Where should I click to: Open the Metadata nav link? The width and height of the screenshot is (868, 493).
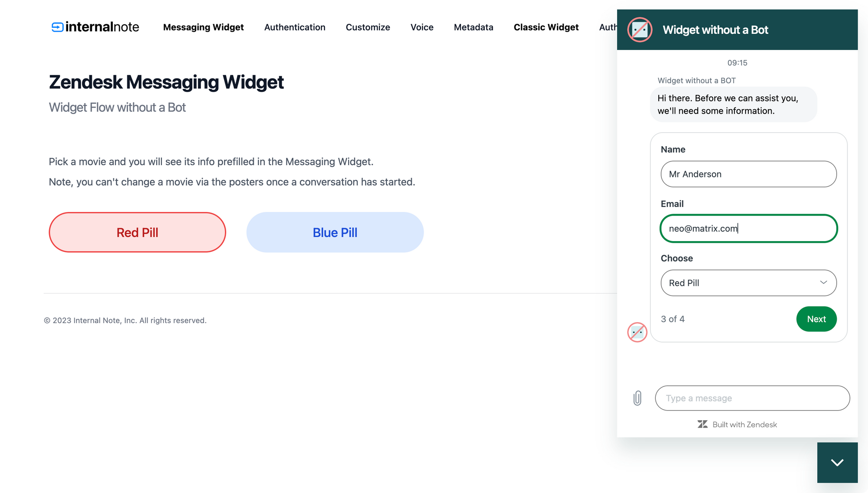tap(473, 27)
